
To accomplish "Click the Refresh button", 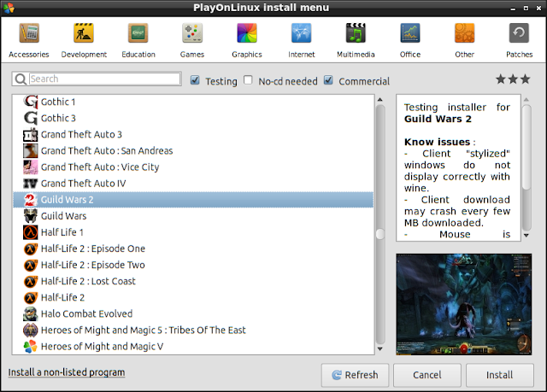I will (x=356, y=375).
